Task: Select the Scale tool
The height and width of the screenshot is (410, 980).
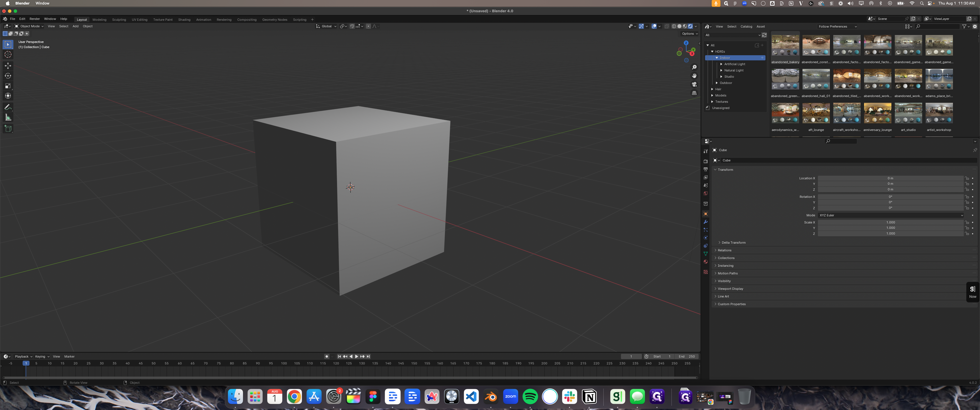Action: tap(8, 86)
